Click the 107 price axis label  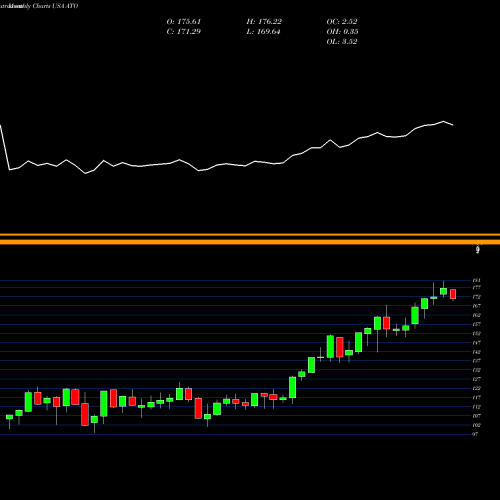click(x=476, y=416)
